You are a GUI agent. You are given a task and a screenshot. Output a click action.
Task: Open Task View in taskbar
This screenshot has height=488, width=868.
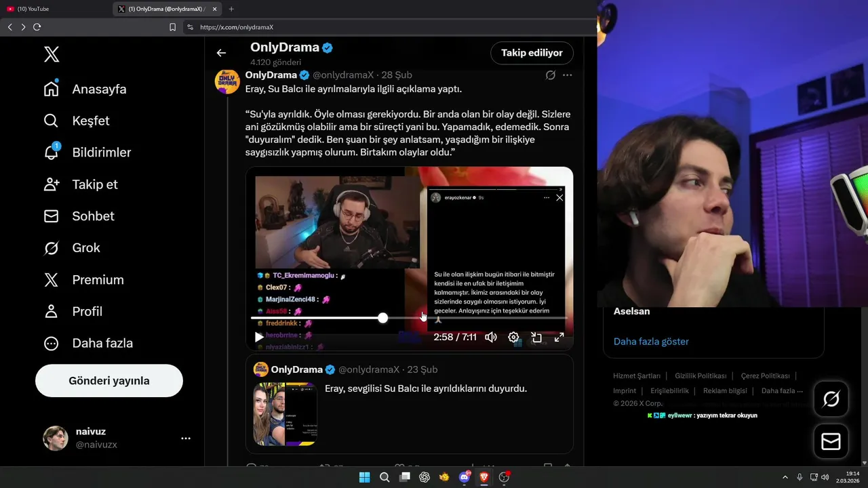(x=405, y=477)
